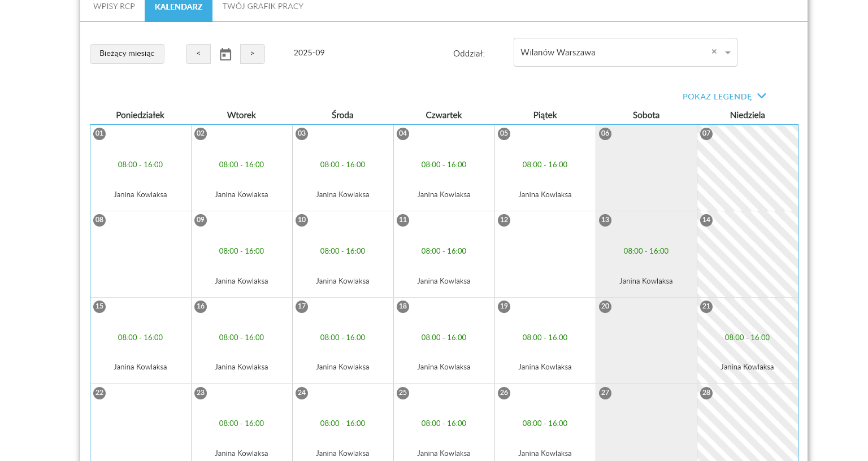Select day 13 Saturday badge

[605, 220]
